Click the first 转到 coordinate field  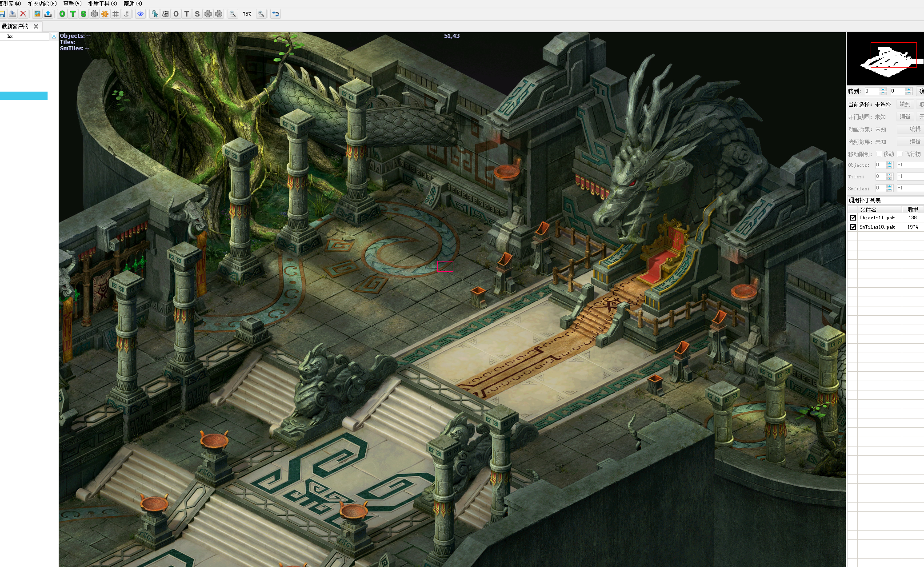point(872,91)
